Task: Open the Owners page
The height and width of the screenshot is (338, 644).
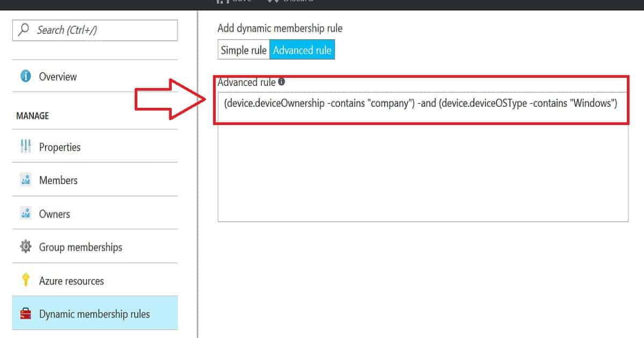Action: tap(95, 214)
